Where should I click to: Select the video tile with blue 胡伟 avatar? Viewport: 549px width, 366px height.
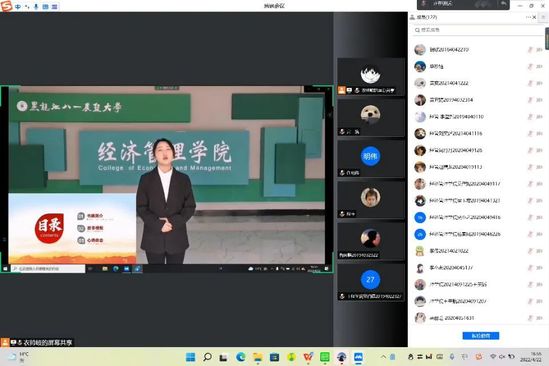pyautogui.click(x=370, y=159)
